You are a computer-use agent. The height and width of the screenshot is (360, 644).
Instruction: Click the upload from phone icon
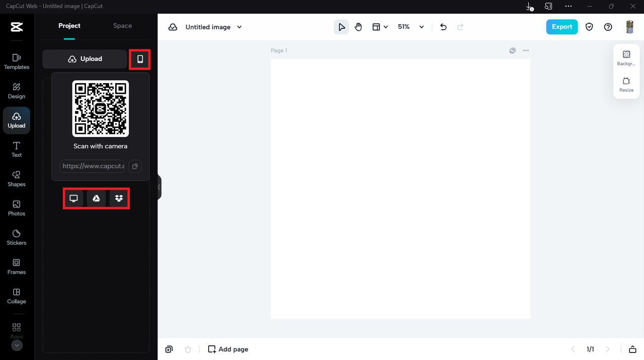[x=140, y=59]
